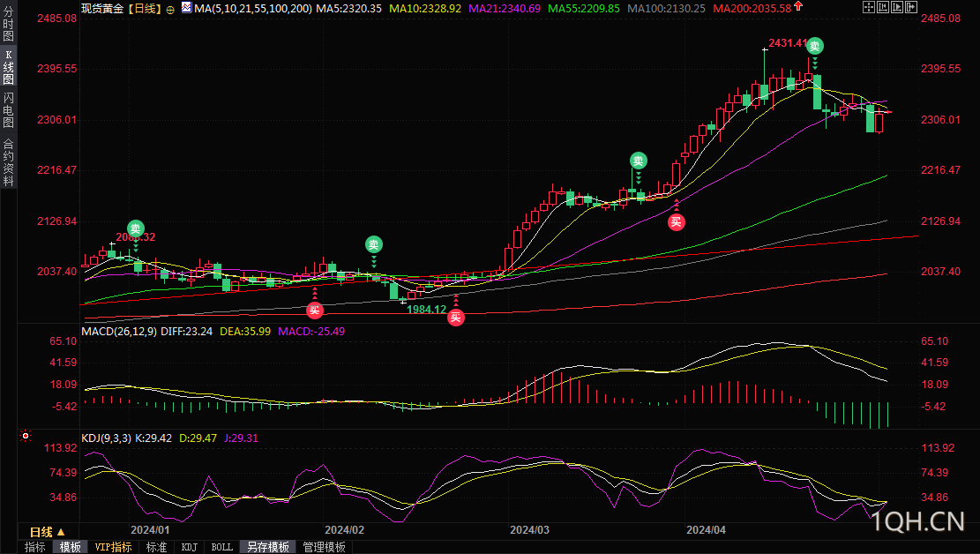Click the MA indicator chart icon
The height and width of the screenshot is (554, 980).
point(186,8)
